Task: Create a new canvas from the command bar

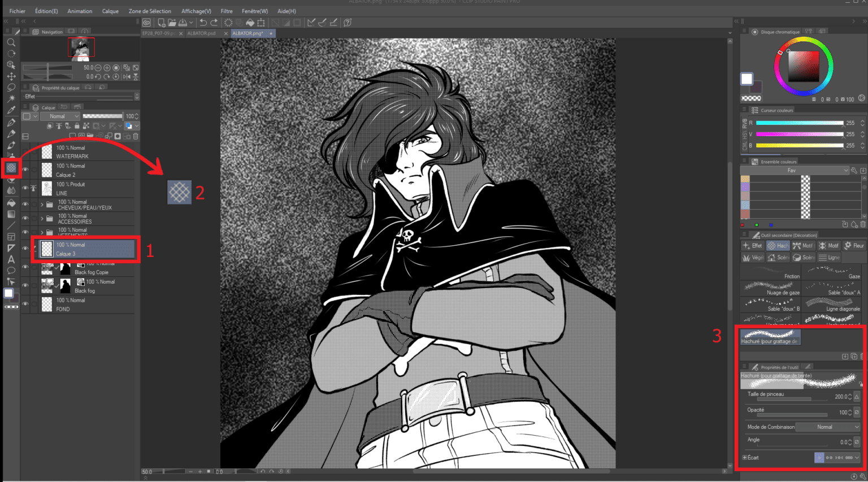Action: tap(161, 23)
